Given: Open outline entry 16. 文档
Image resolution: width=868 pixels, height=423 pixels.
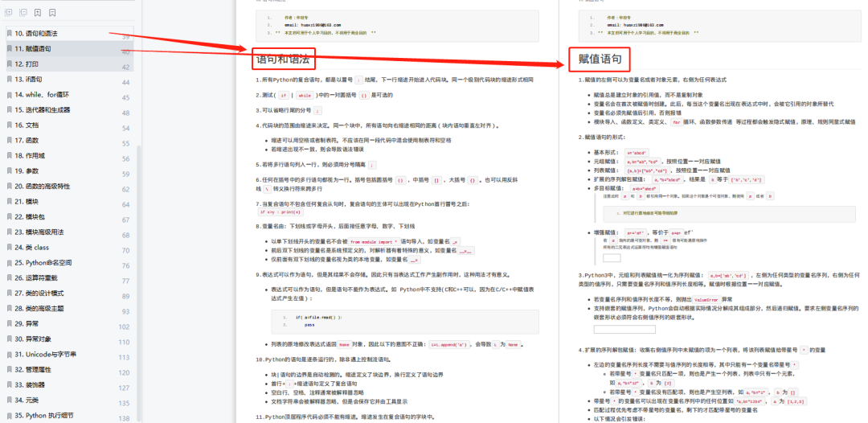Looking at the screenshot, I should (70, 125).
